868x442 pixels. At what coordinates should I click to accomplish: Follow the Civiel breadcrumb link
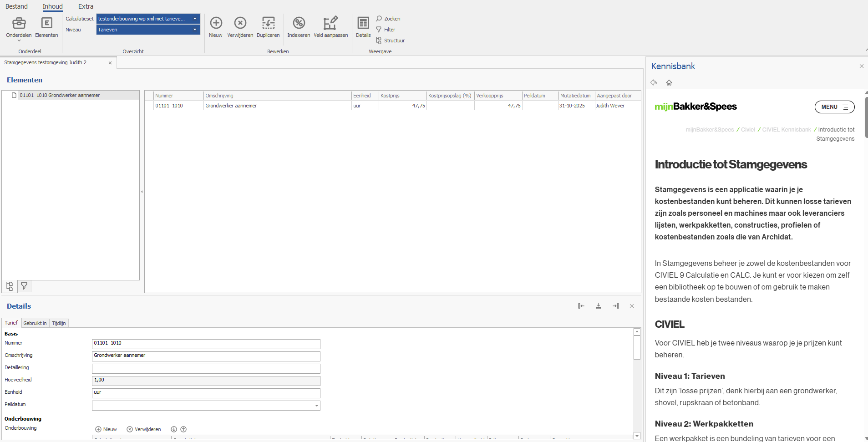(x=748, y=130)
